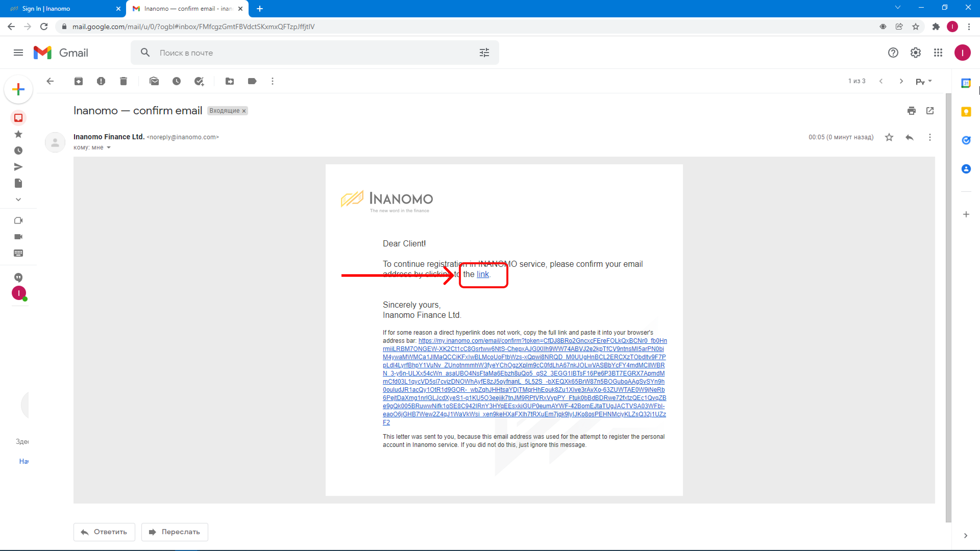Screen dimensions: 980x551
Task: Close the Sign In | Inanomo tab
Action: tap(118, 8)
